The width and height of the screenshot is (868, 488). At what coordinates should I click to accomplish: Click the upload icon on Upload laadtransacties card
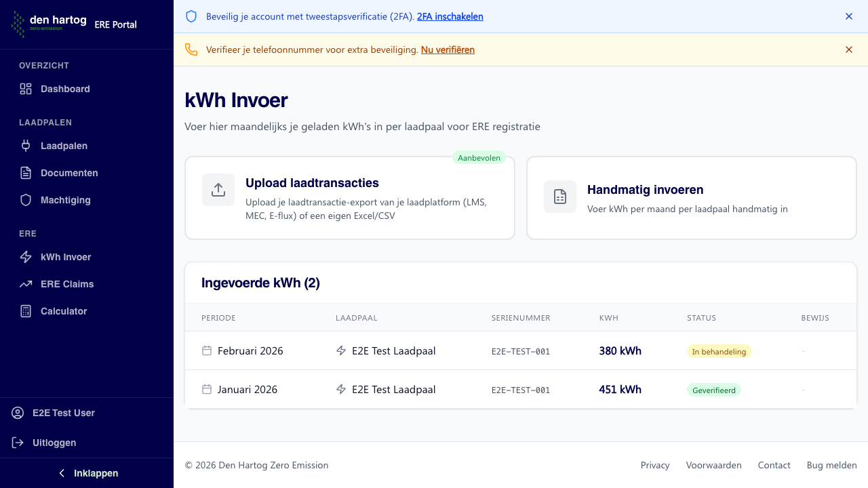(x=218, y=190)
